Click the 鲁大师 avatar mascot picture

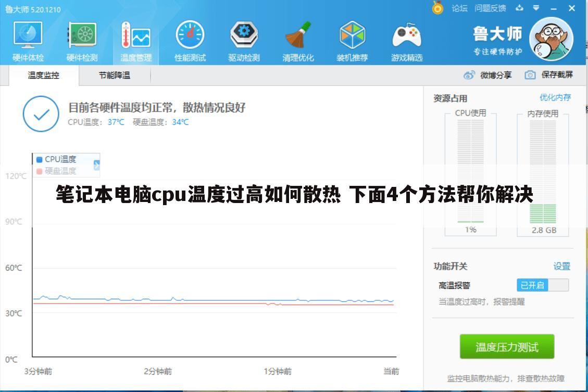pos(551,39)
